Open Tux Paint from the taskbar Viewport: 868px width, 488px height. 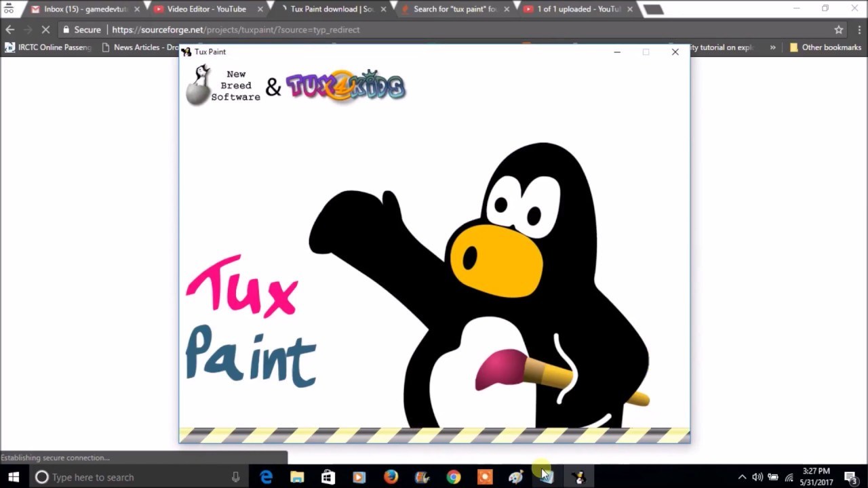[x=577, y=477]
